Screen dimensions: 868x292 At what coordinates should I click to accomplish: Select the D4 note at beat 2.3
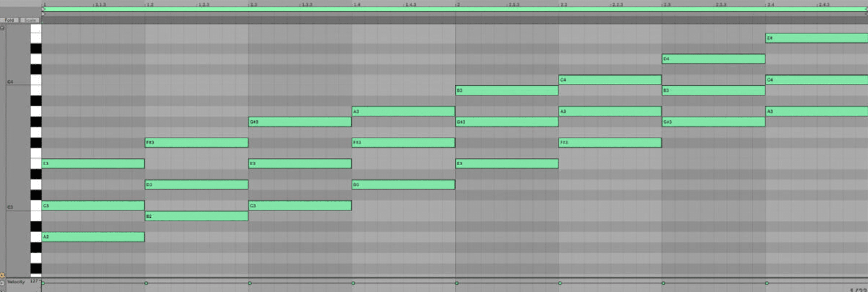tap(714, 59)
